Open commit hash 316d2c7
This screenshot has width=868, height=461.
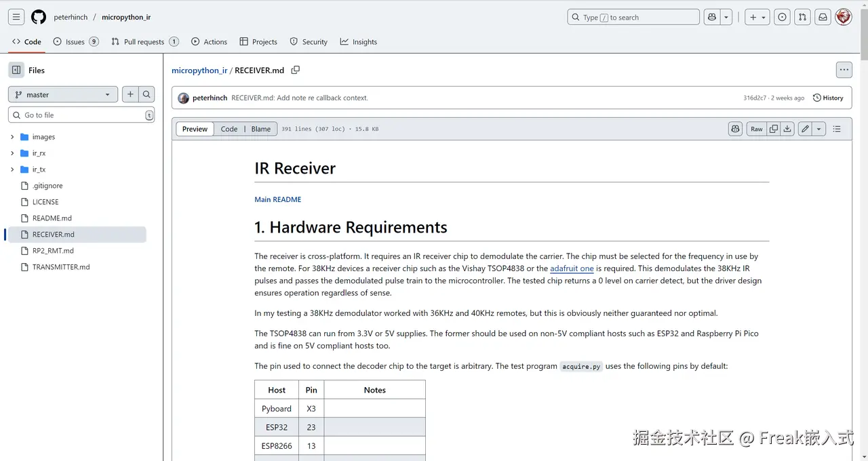755,98
